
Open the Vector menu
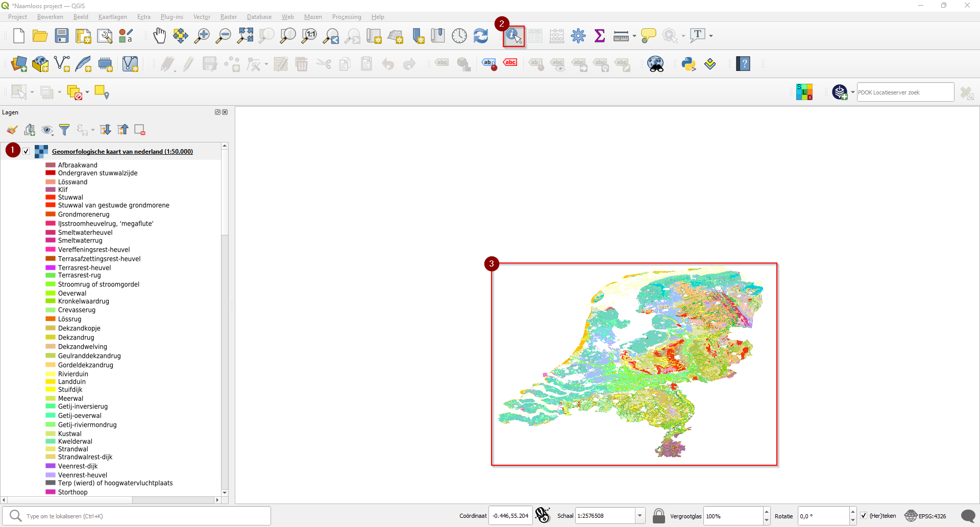(x=202, y=17)
